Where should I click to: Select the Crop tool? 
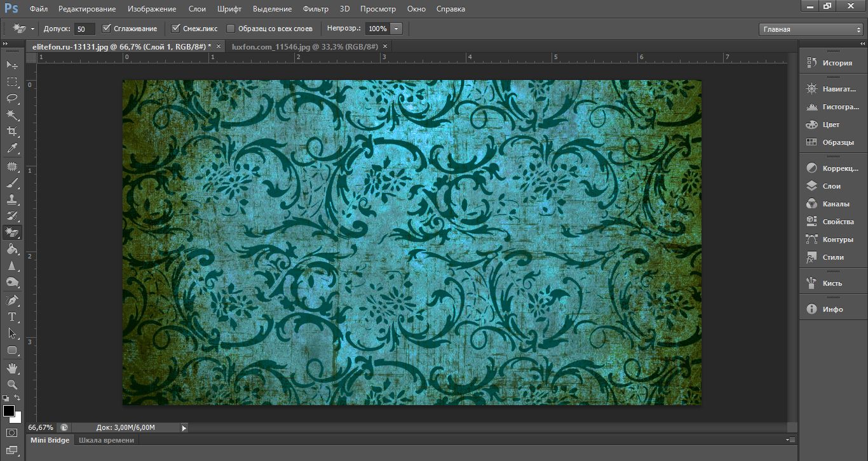coord(12,131)
